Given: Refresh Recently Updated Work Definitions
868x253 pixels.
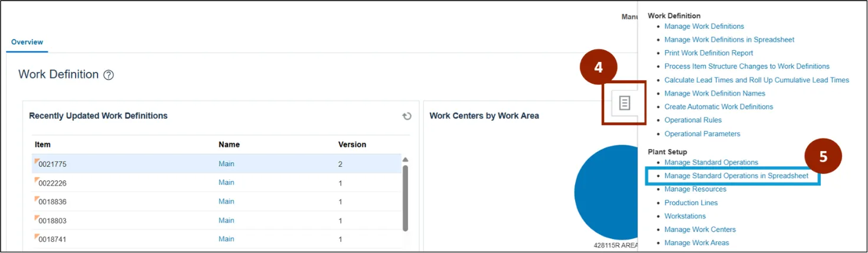Looking at the screenshot, I should click(x=407, y=116).
